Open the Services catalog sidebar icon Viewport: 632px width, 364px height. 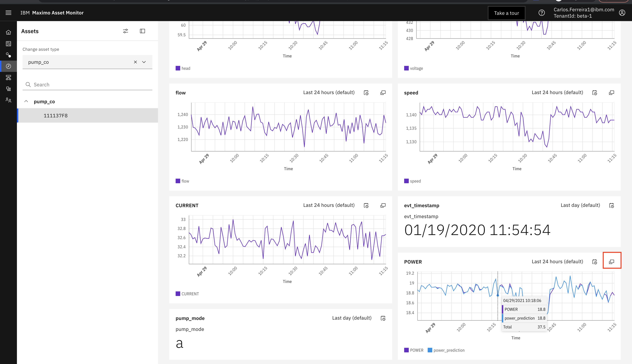tap(8, 89)
